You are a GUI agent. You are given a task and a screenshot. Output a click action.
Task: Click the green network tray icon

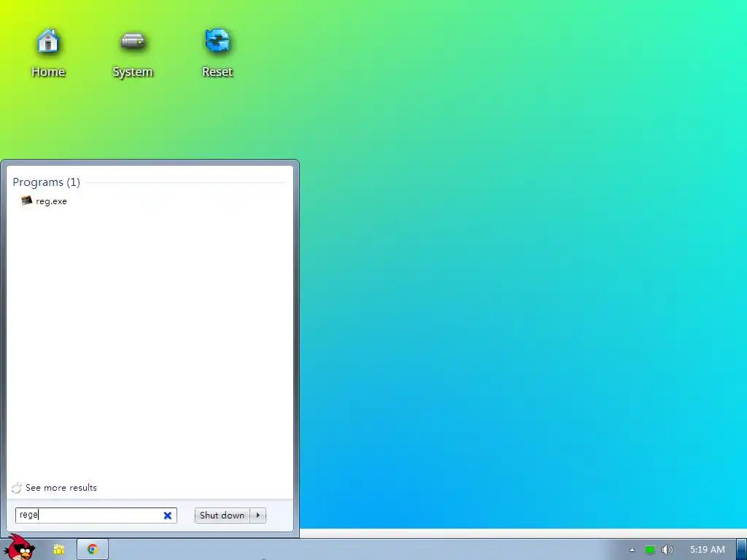(x=650, y=550)
